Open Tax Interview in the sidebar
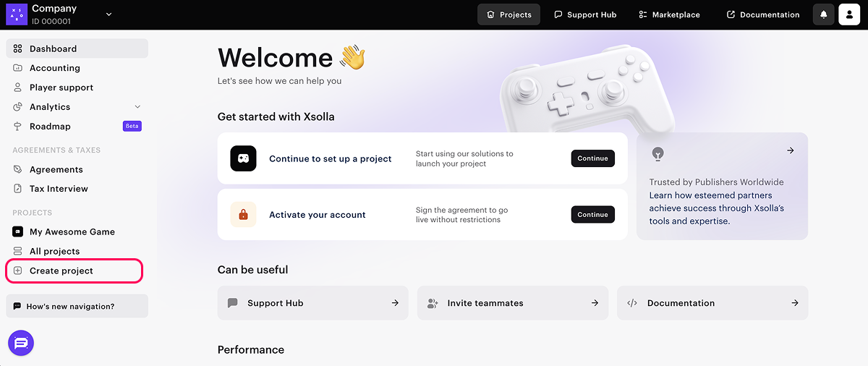 [x=59, y=189]
